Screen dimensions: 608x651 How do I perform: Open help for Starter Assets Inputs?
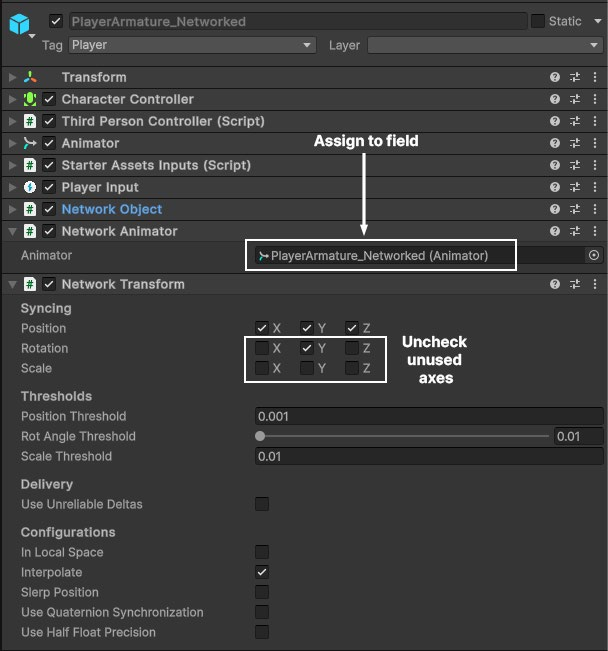tap(555, 165)
